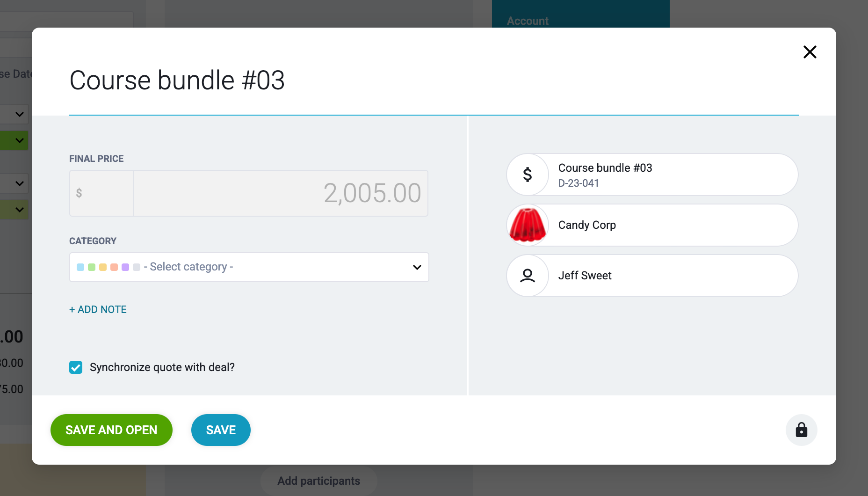Click the Save and Open button
Viewport: 868px width, 496px height.
pos(111,430)
